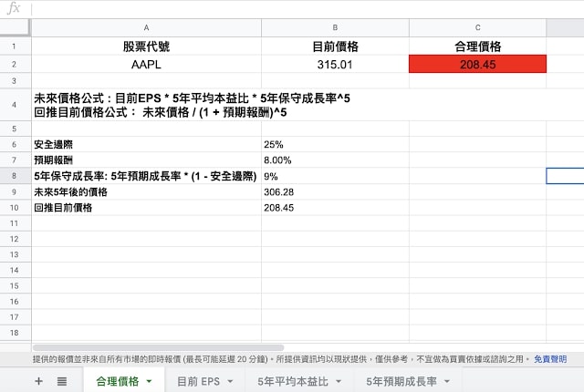Open 5年平均本益比 tab dropdown arrow
This screenshot has height=392, width=584.
pos(339,381)
